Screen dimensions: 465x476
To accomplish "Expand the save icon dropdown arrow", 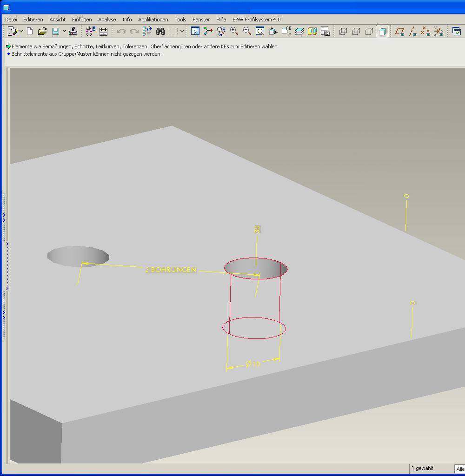I will coord(64,31).
